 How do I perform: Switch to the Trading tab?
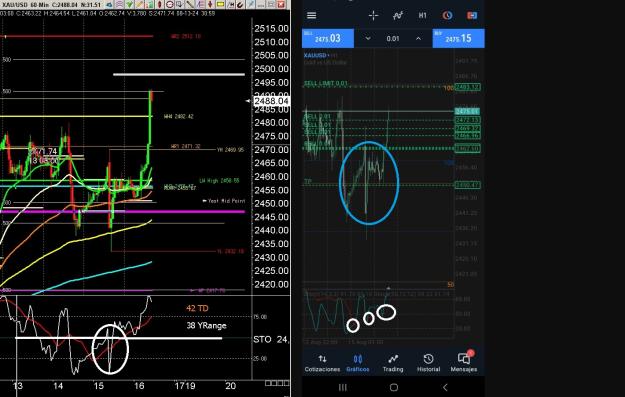pos(393,363)
